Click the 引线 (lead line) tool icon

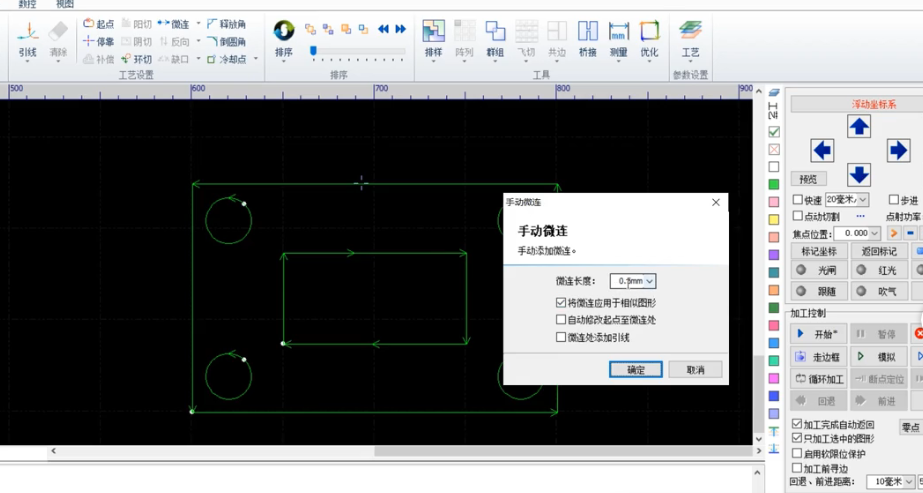click(28, 38)
